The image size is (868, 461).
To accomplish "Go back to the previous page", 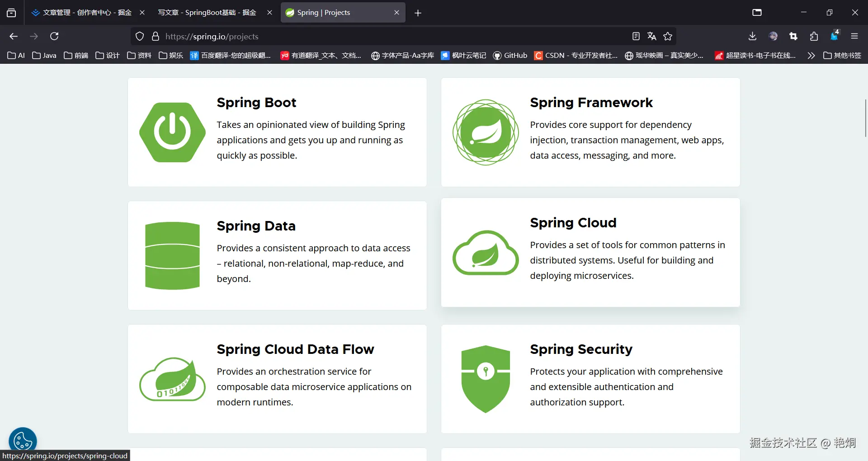I will [x=14, y=36].
